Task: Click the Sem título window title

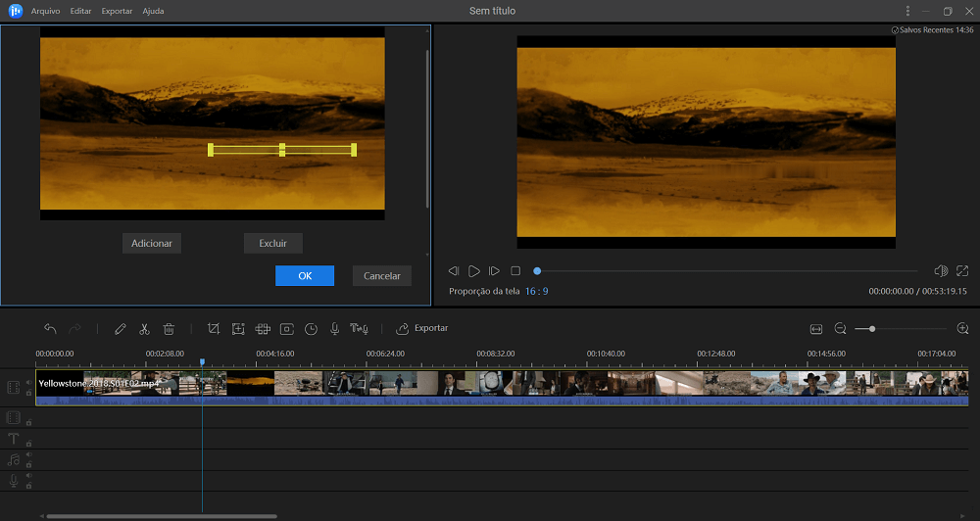Action: [x=493, y=11]
